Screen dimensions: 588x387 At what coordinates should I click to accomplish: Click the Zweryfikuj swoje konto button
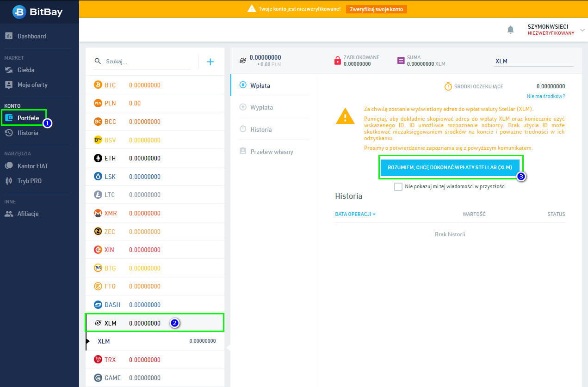click(377, 9)
